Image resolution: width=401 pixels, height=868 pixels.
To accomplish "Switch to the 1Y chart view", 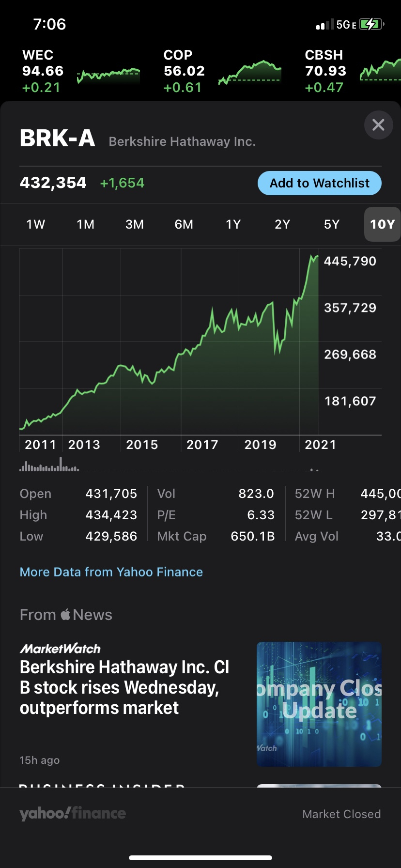I will tap(233, 224).
